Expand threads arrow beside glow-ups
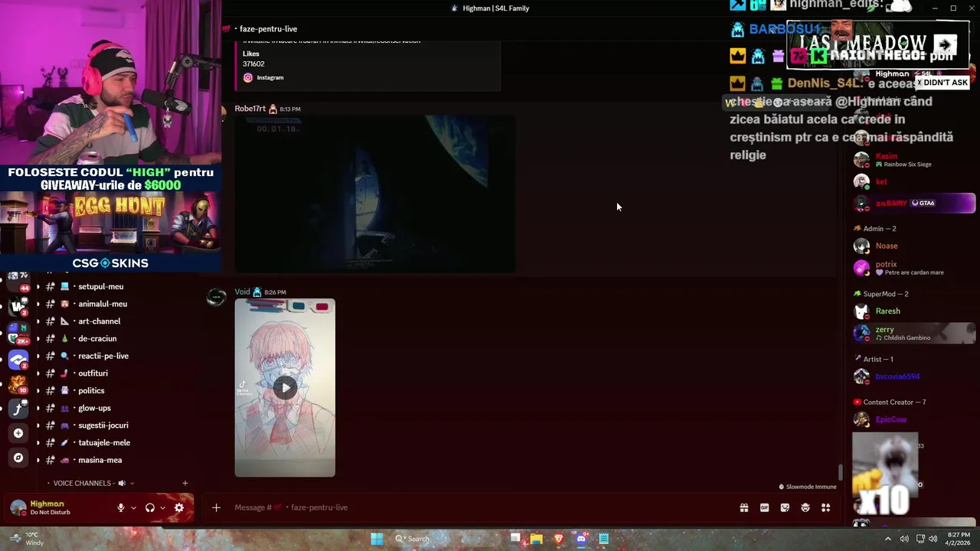Viewport: 980px width, 551px height. (x=38, y=408)
